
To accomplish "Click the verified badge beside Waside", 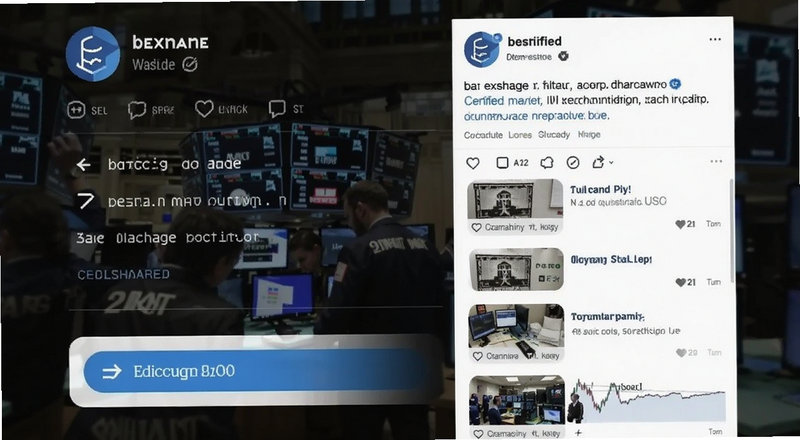I will click(190, 64).
